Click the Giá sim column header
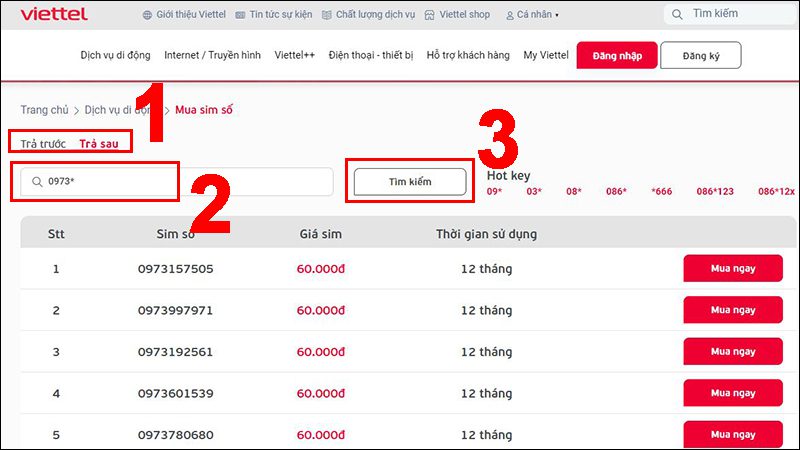800x450 pixels. [x=320, y=234]
